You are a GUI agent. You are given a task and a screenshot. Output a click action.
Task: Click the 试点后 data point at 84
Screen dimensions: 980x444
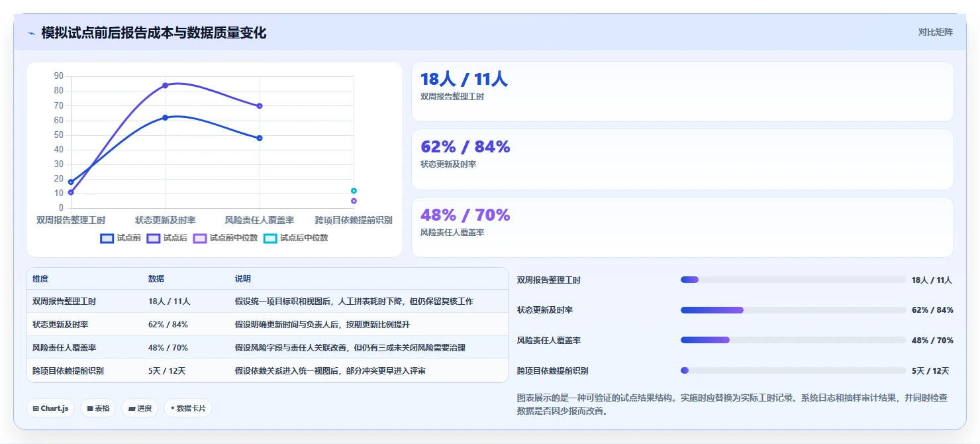165,85
